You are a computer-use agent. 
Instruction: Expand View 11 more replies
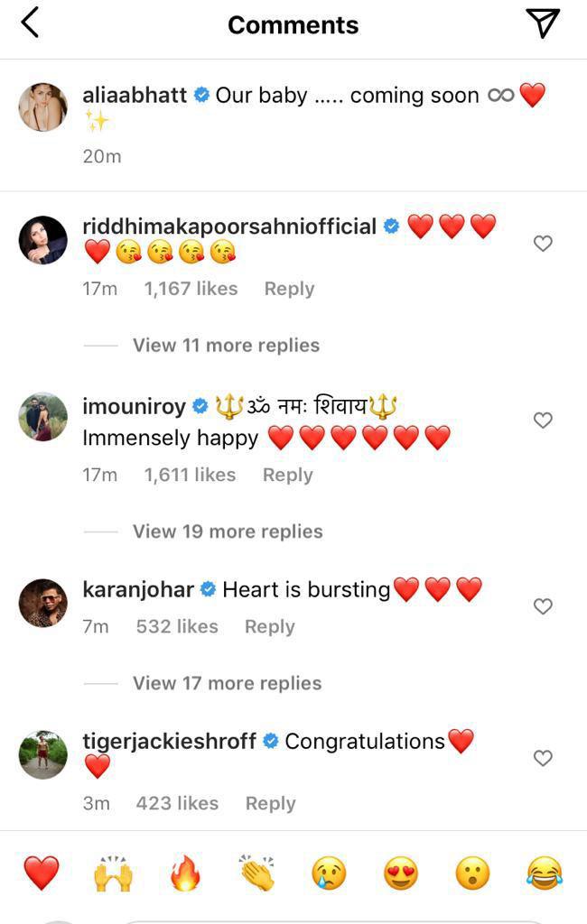pos(226,345)
